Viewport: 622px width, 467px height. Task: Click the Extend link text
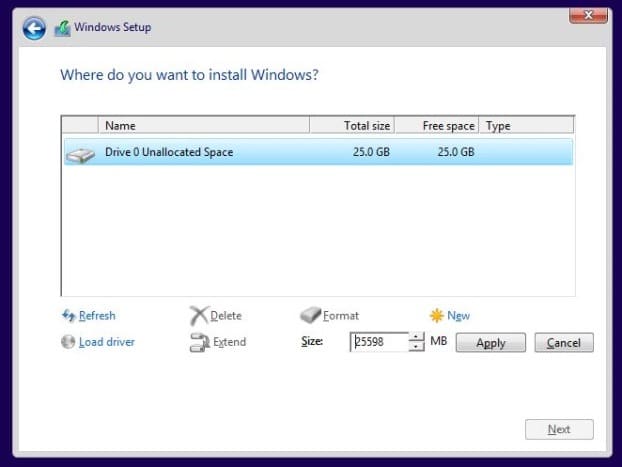(230, 342)
